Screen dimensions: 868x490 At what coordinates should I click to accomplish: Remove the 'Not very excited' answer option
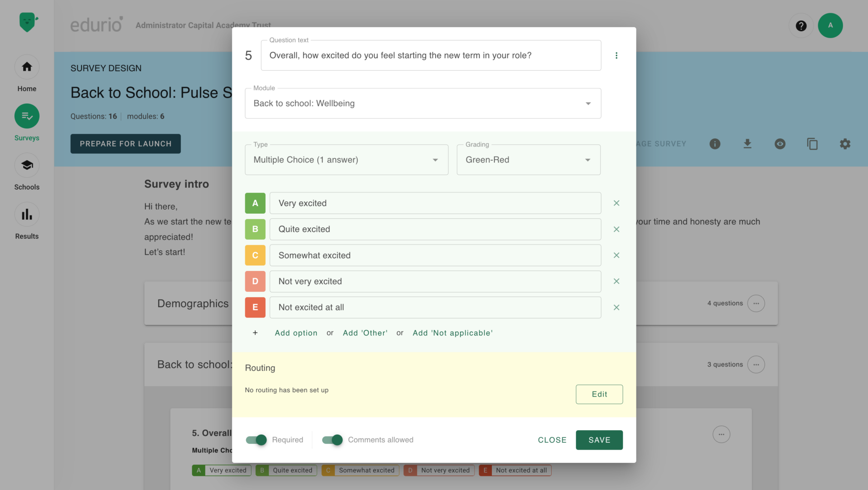tap(616, 281)
